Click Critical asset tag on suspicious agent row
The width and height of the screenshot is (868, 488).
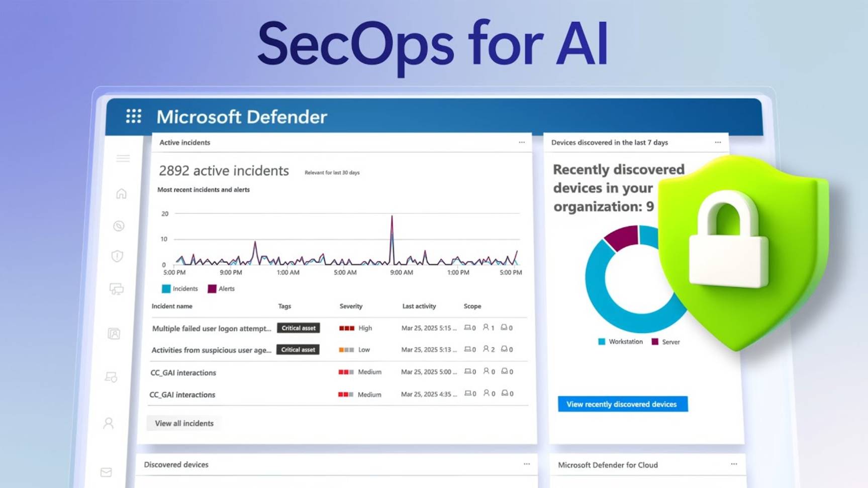coord(298,349)
